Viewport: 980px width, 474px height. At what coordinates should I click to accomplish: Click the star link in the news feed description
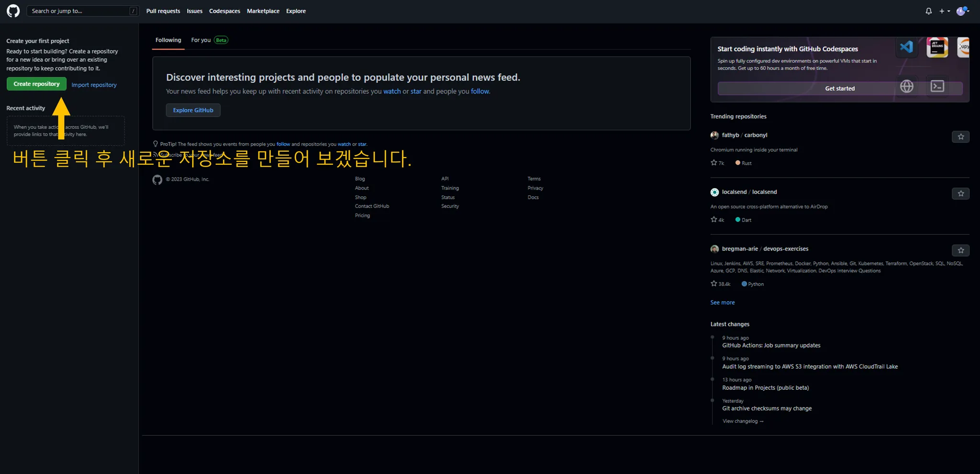click(x=416, y=91)
